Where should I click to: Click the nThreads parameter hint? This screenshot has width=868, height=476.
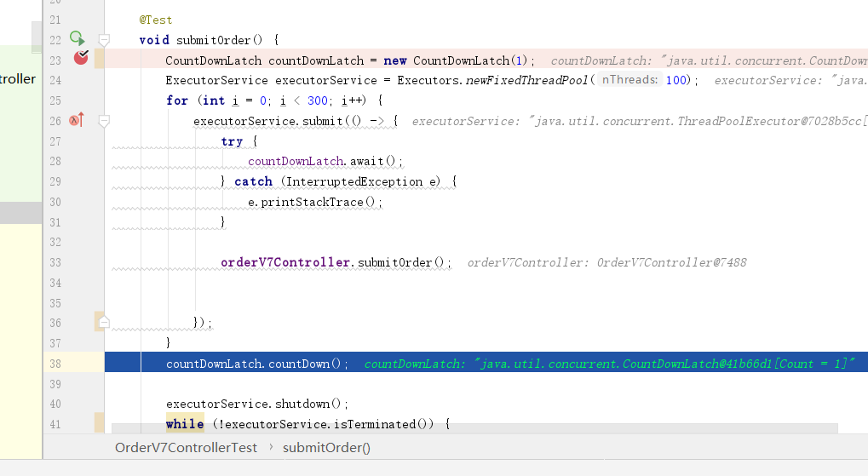click(x=629, y=80)
